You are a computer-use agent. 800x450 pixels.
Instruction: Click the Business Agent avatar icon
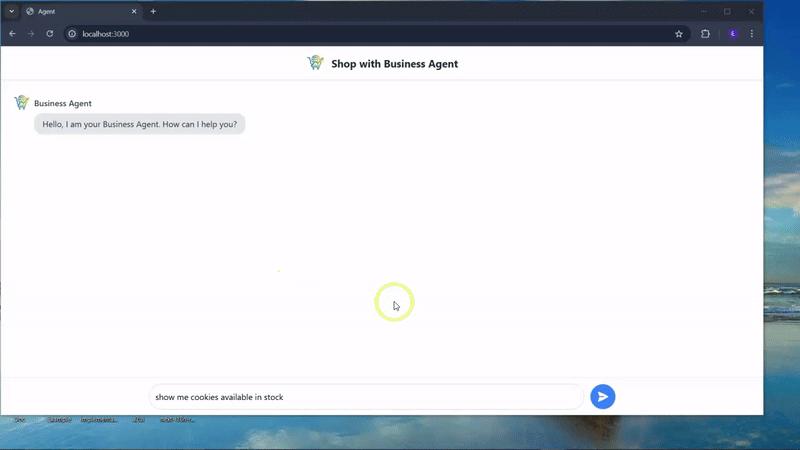(x=21, y=103)
